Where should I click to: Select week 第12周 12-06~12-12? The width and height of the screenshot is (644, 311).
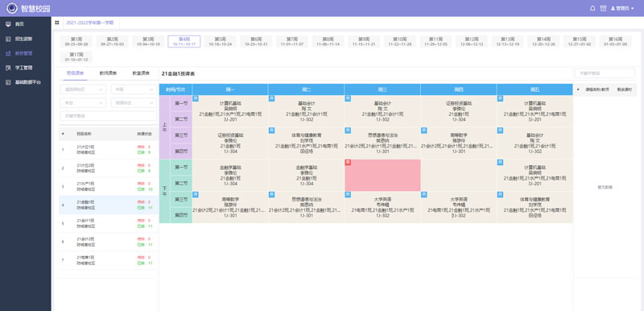pyautogui.click(x=472, y=41)
